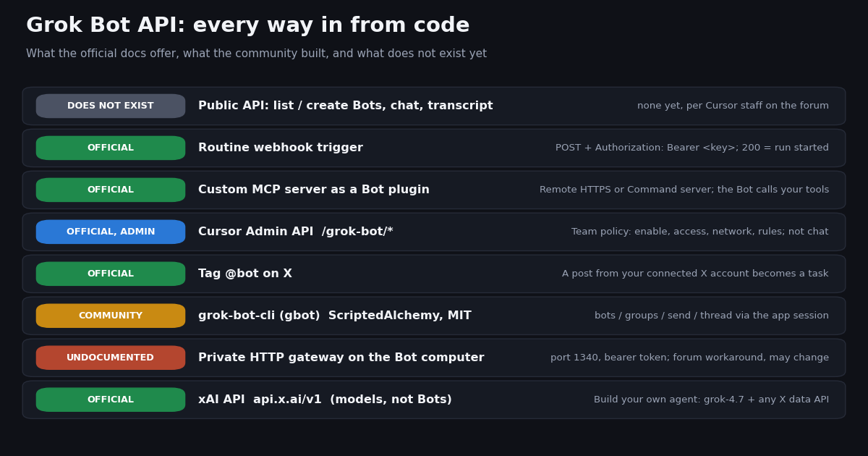
Task: Click 'Team policy: enable, access, network, rules' description
Action: [700, 232]
